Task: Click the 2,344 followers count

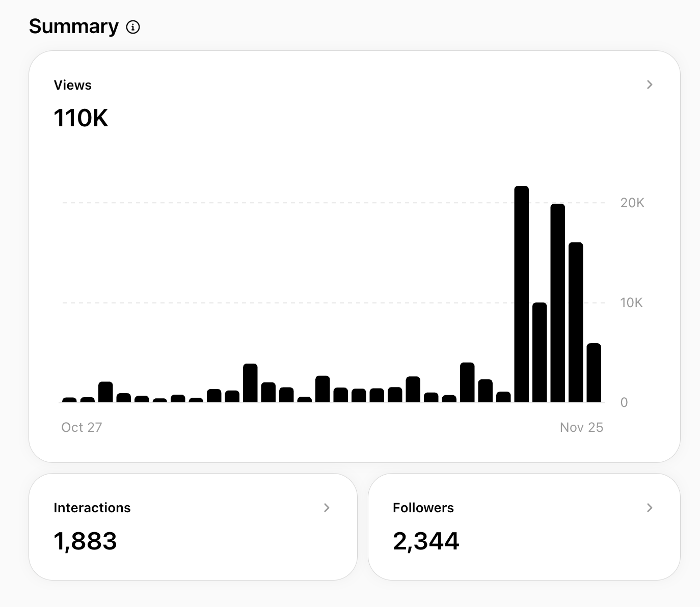Action: click(x=426, y=541)
